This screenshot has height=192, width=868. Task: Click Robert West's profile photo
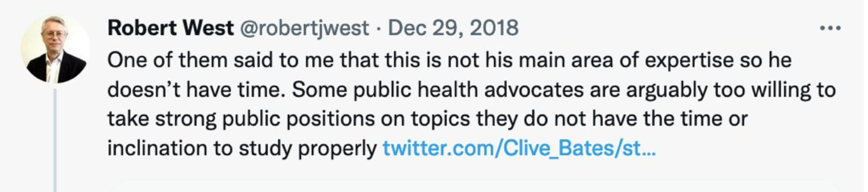pos(55,49)
